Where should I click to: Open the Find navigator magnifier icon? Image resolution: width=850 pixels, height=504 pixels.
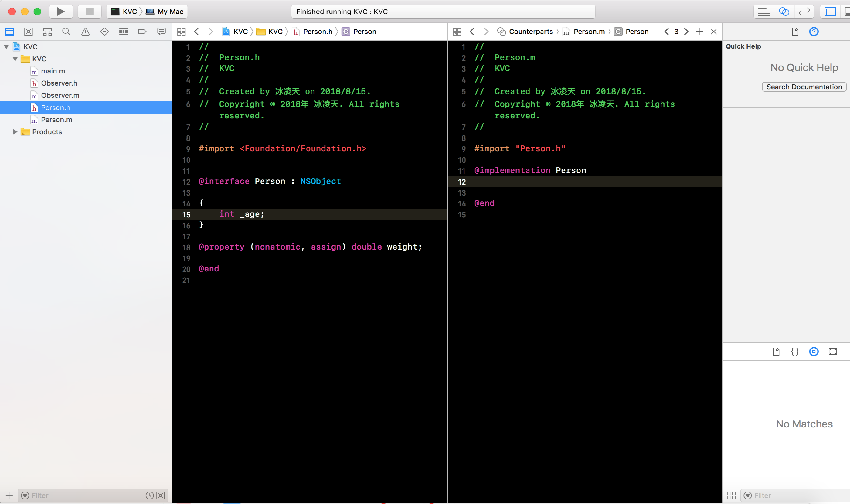click(x=66, y=32)
